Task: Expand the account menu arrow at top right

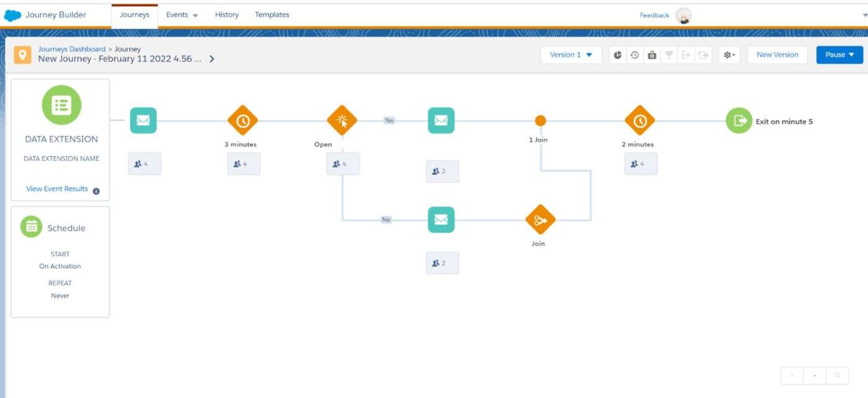Action: (865, 15)
